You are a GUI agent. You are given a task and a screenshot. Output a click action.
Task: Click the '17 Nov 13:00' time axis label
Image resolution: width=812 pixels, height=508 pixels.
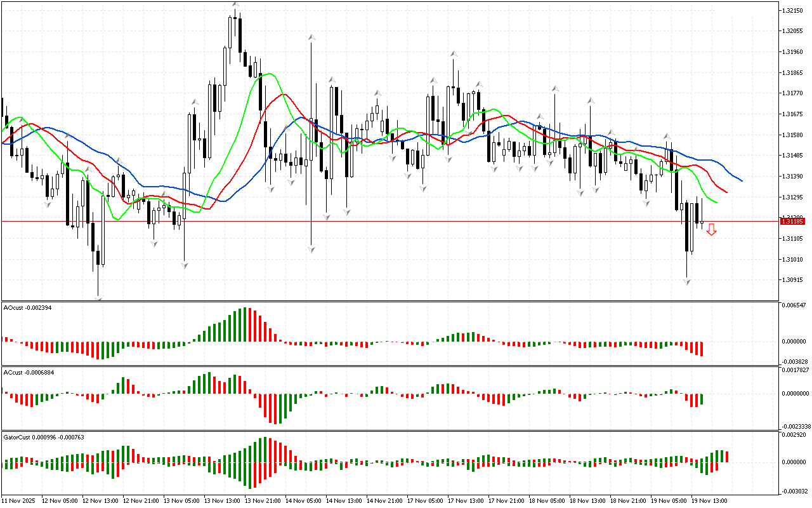(x=467, y=500)
